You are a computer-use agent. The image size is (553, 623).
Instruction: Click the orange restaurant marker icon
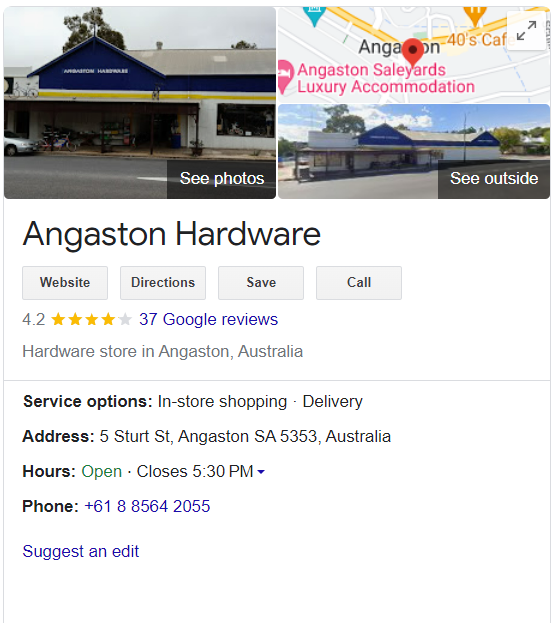coord(475,15)
